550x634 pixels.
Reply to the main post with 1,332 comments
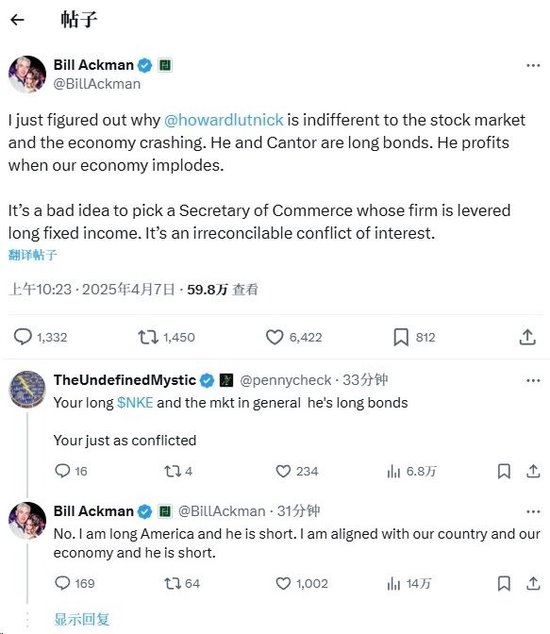click(x=23, y=337)
